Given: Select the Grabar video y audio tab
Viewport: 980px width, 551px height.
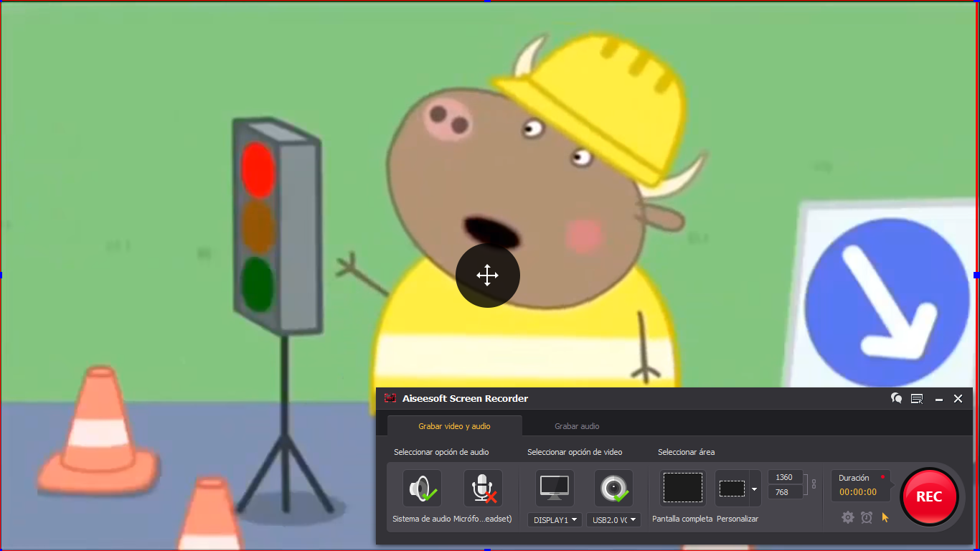Looking at the screenshot, I should pyautogui.click(x=454, y=426).
